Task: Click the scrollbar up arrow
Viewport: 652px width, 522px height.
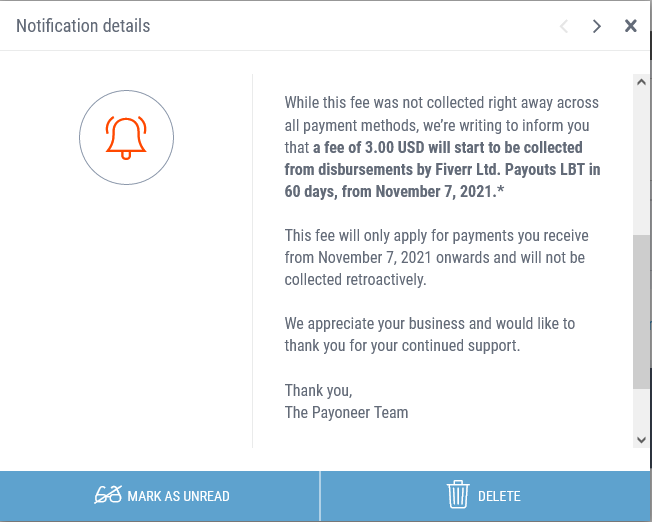Action: tap(641, 83)
